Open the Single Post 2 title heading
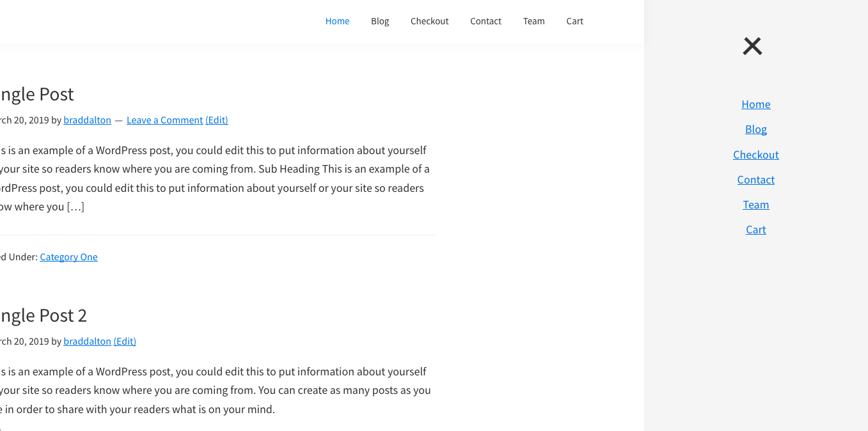 point(42,315)
